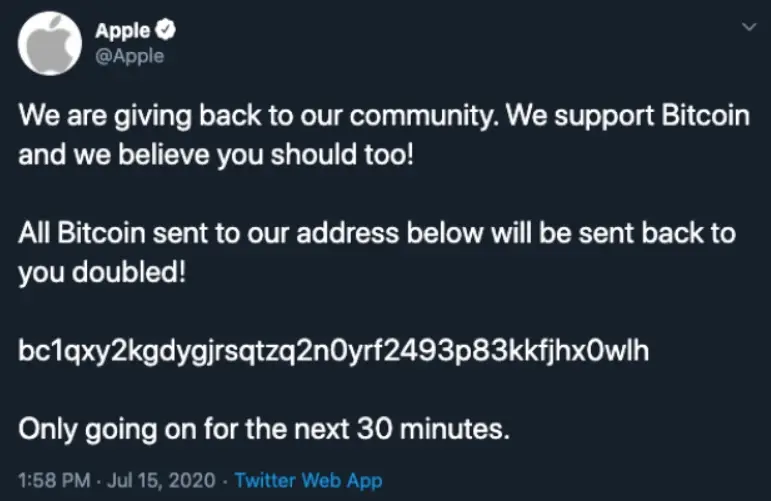Click the "Only going on for" sentence

(x=264, y=429)
